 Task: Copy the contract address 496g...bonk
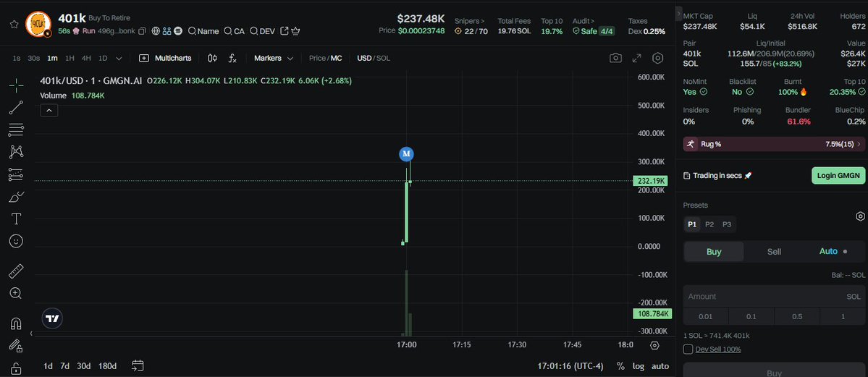(x=143, y=31)
